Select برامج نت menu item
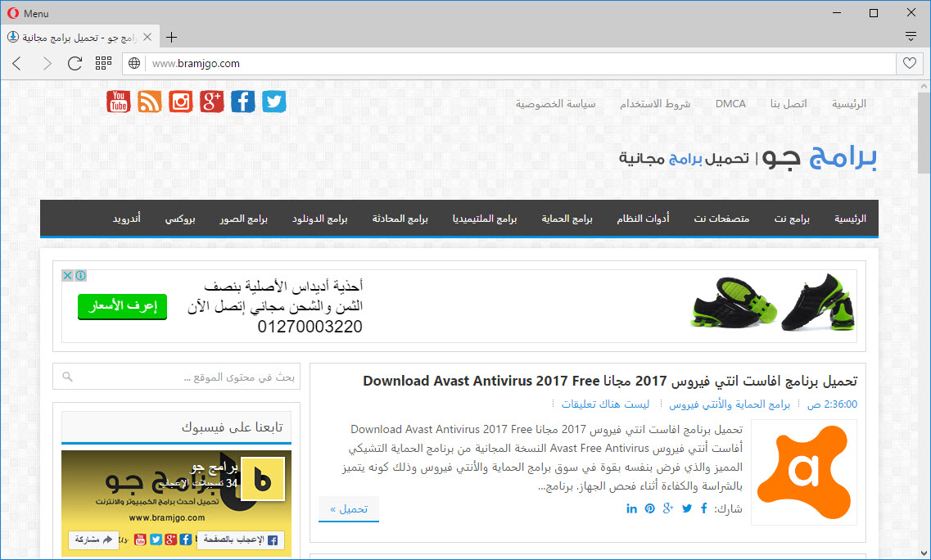 click(x=792, y=219)
